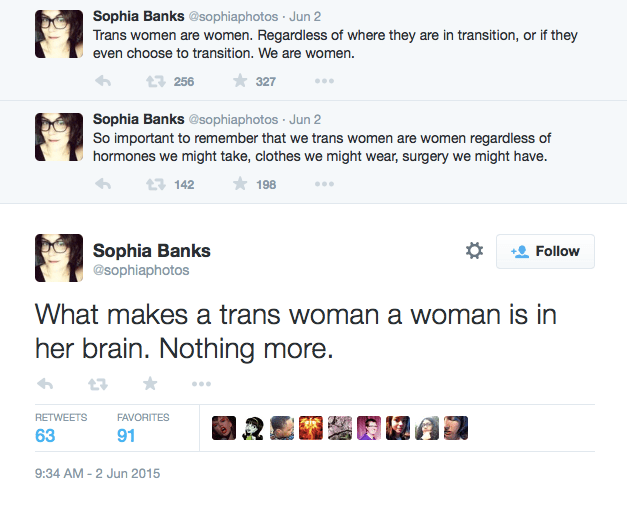Retweet the main tweet
This screenshot has height=512, width=627.
[x=97, y=383]
